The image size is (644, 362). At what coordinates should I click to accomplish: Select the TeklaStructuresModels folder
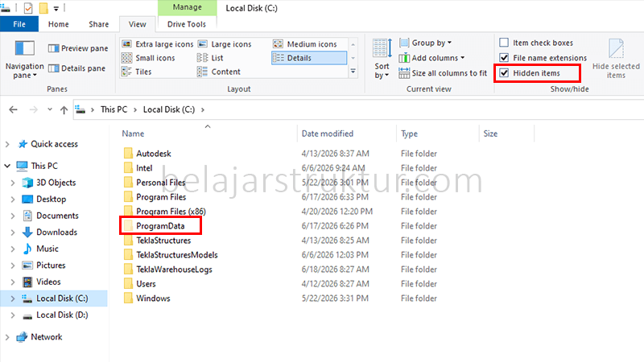coord(177,255)
